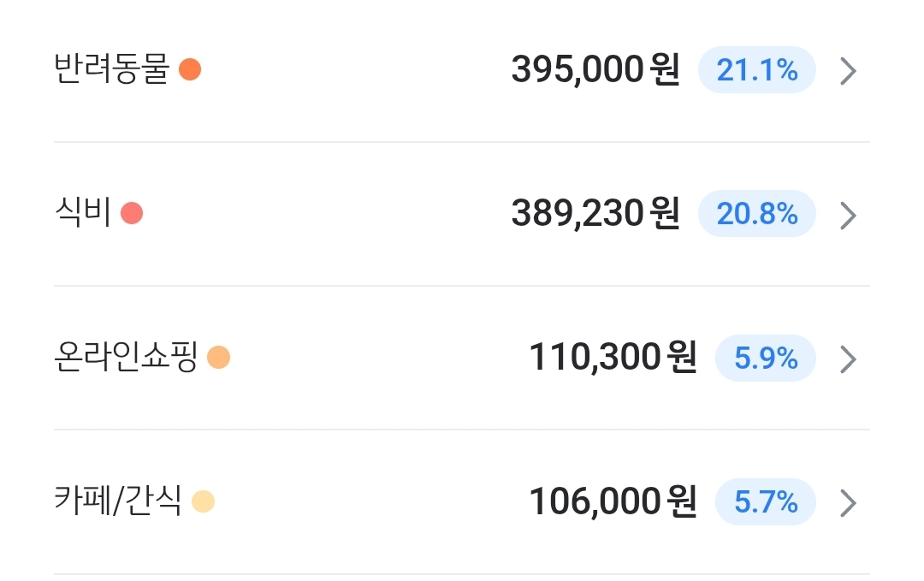The width and height of the screenshot is (924, 581).
Task: Click the orange dot beside 반려동물
Action: (x=190, y=69)
